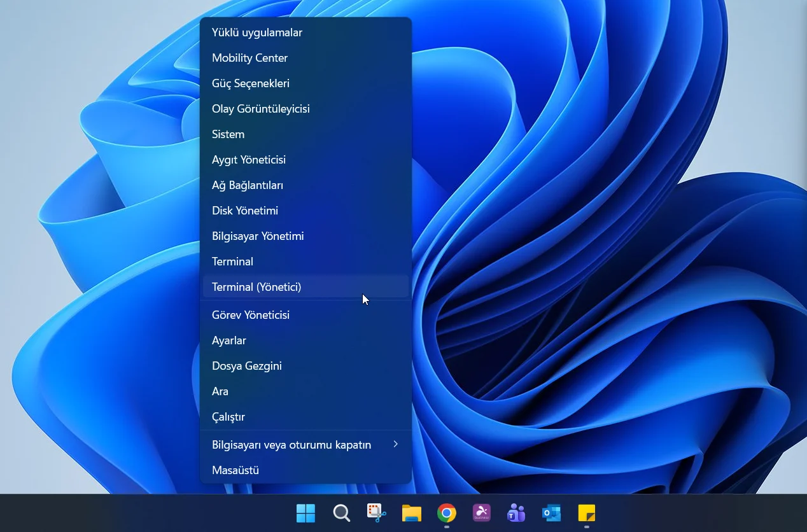Show desktop via 'Masaüstü' entry
807x532 pixels.
pyautogui.click(x=306, y=470)
